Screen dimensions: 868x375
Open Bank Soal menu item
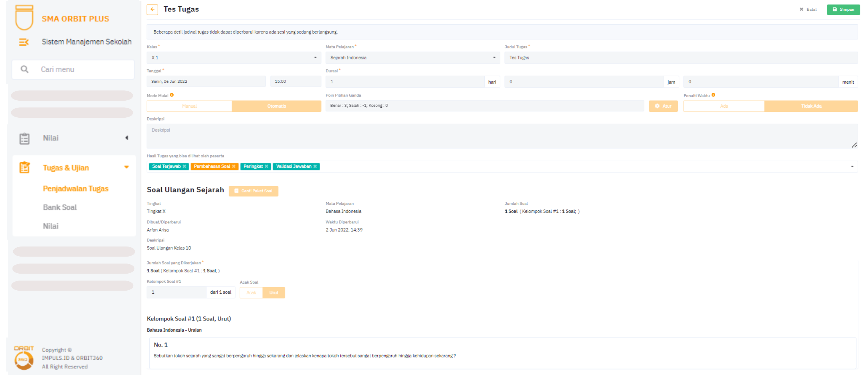tap(60, 207)
